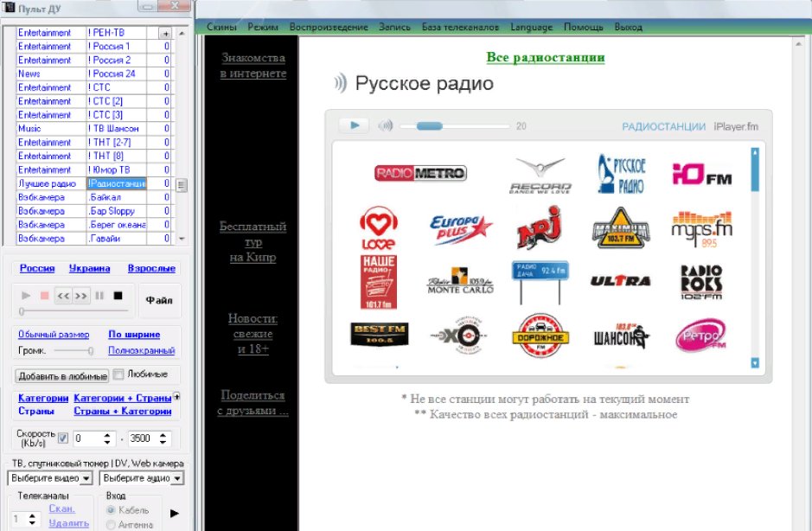This screenshot has width=812, height=531.
Task: Open the Воспроизведение menu
Action: click(x=329, y=27)
